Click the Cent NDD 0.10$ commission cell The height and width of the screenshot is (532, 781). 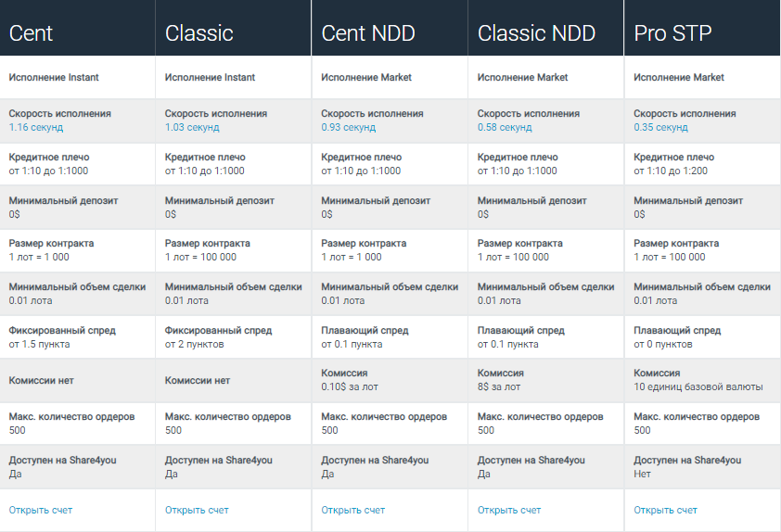pyautogui.click(x=390, y=380)
